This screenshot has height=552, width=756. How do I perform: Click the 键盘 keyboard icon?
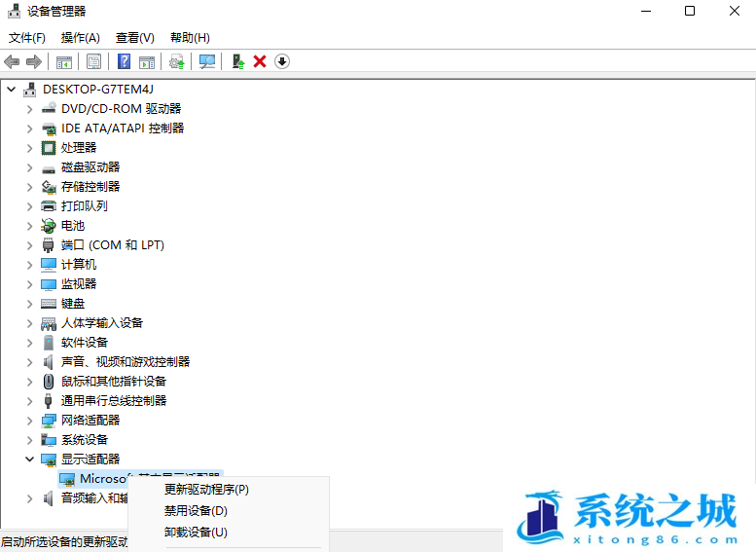pyautogui.click(x=49, y=304)
